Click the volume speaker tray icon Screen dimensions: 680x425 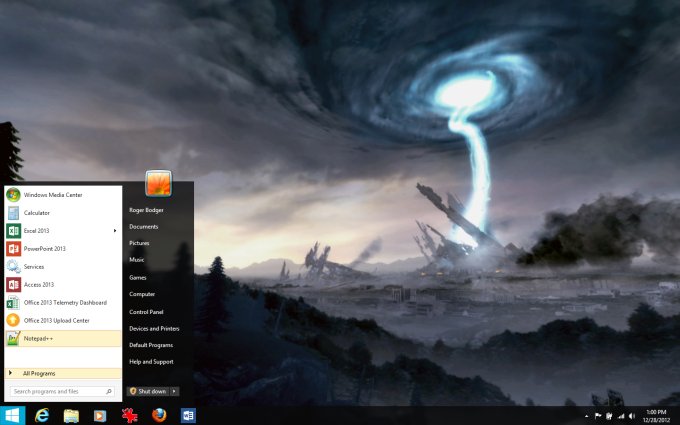coord(632,416)
